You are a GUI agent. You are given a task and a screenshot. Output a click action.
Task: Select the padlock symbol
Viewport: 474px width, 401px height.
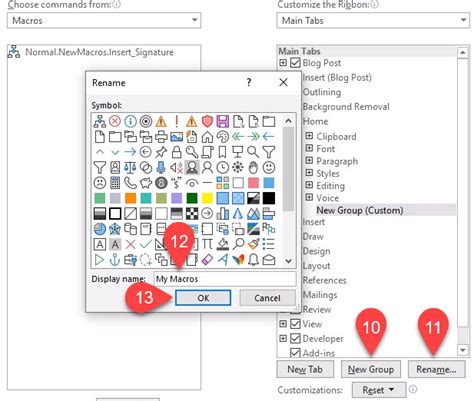pyautogui.click(x=176, y=152)
